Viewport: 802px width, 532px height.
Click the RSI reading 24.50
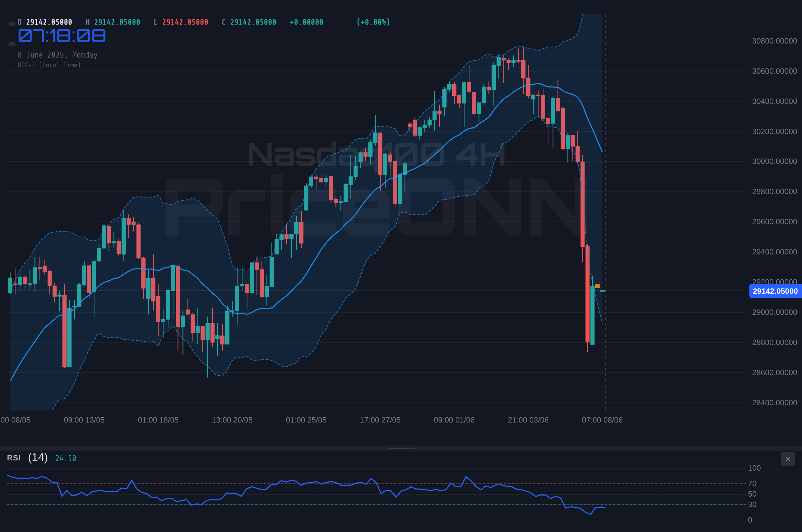click(66, 458)
